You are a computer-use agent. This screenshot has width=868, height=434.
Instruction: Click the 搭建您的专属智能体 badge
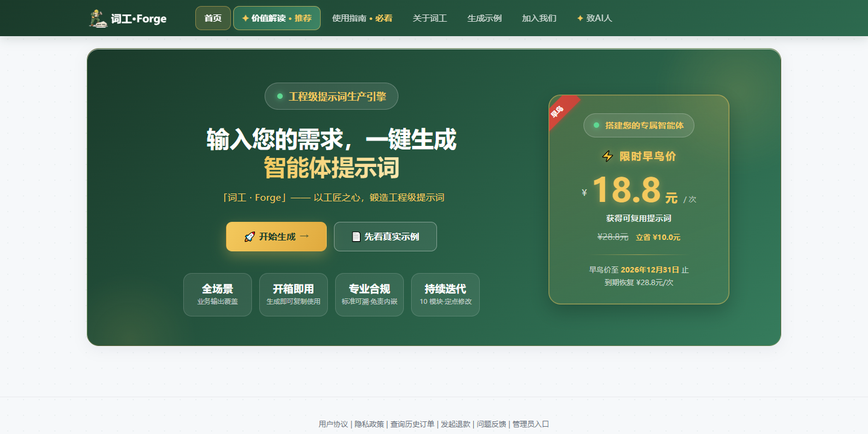coord(639,125)
